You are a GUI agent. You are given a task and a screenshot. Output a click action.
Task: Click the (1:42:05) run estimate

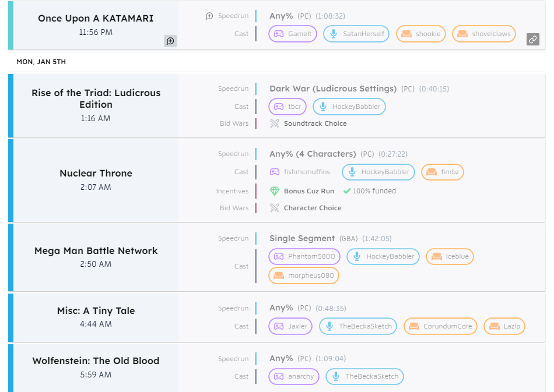[377, 238]
